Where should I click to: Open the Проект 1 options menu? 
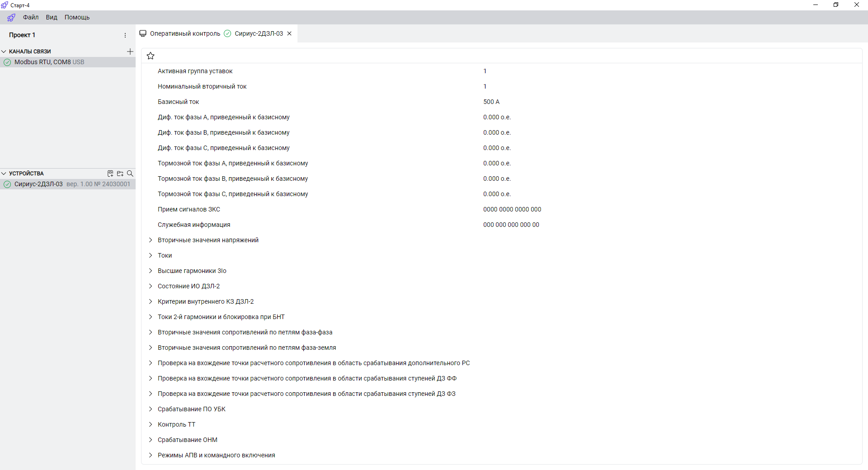125,35
